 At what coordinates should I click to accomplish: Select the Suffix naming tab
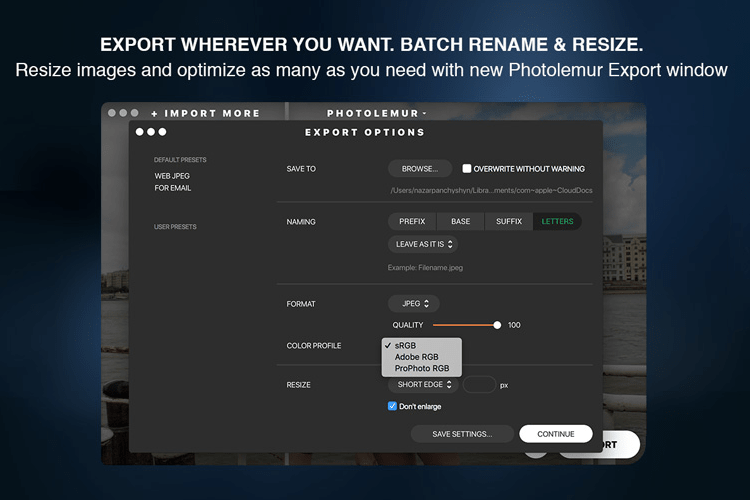tap(508, 222)
